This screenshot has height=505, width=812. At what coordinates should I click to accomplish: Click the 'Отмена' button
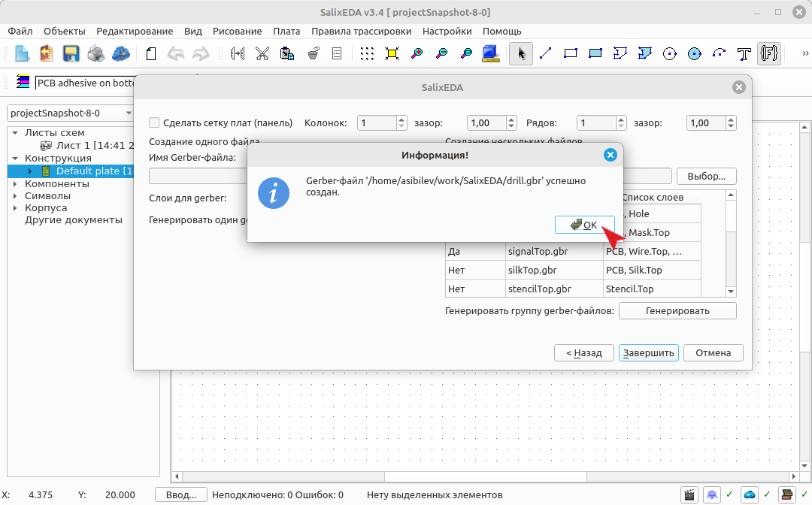point(713,353)
